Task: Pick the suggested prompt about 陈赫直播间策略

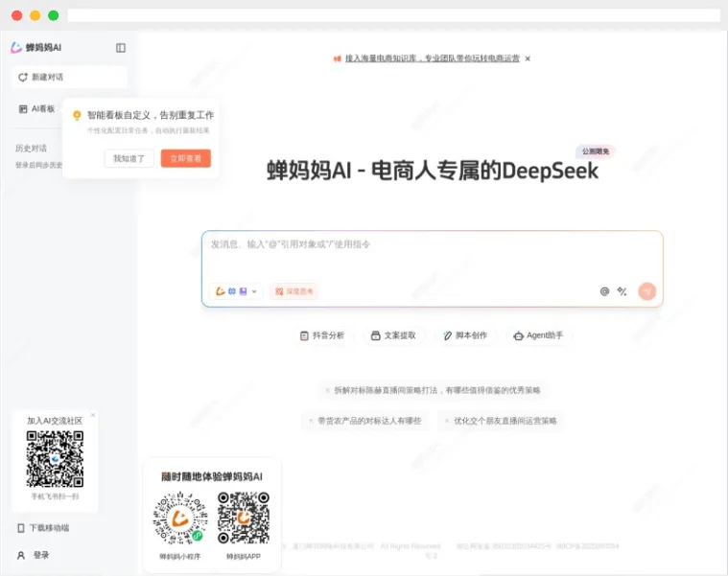Action: pyautogui.click(x=433, y=390)
